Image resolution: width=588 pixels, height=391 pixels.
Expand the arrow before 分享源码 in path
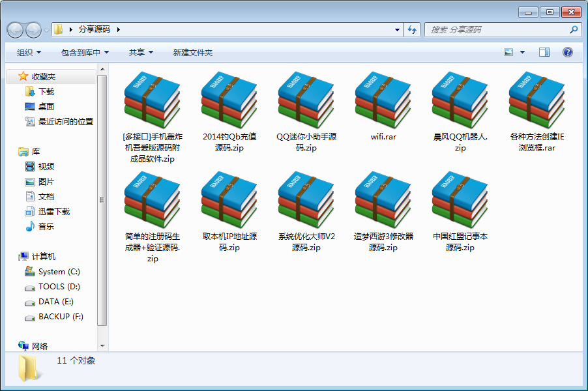[70, 29]
